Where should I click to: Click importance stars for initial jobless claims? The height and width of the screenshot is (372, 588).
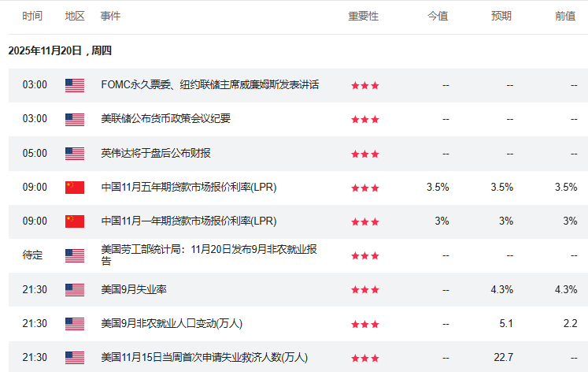click(365, 358)
